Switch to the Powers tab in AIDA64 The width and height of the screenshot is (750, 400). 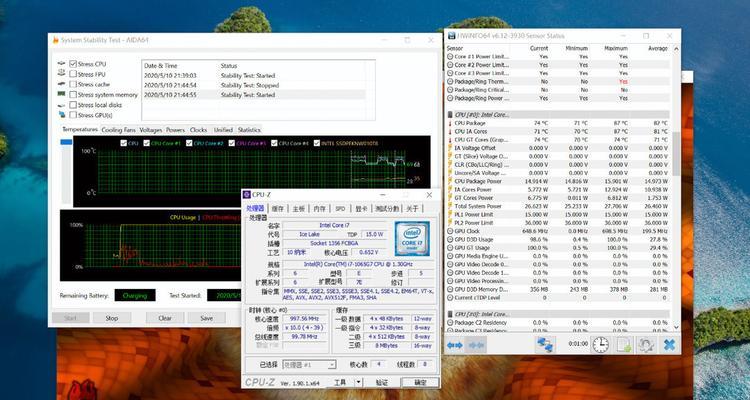175,130
